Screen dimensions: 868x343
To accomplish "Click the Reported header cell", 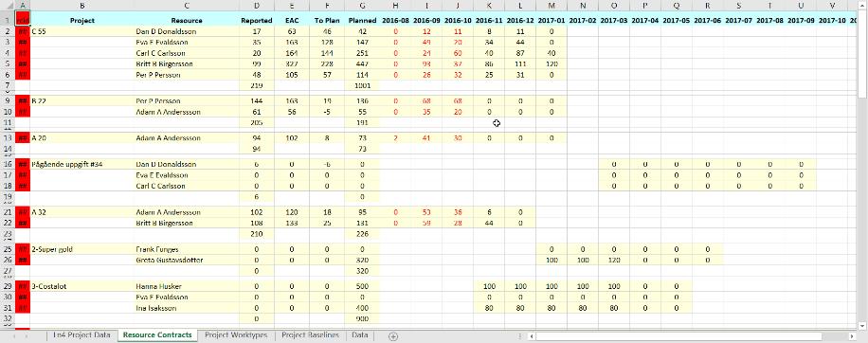I will pos(256,21).
